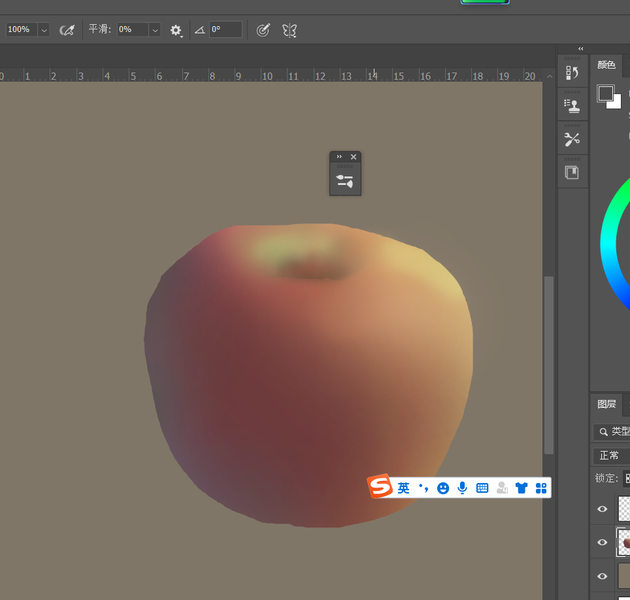Click the white background color swatch
The height and width of the screenshot is (600, 630).
click(x=616, y=104)
